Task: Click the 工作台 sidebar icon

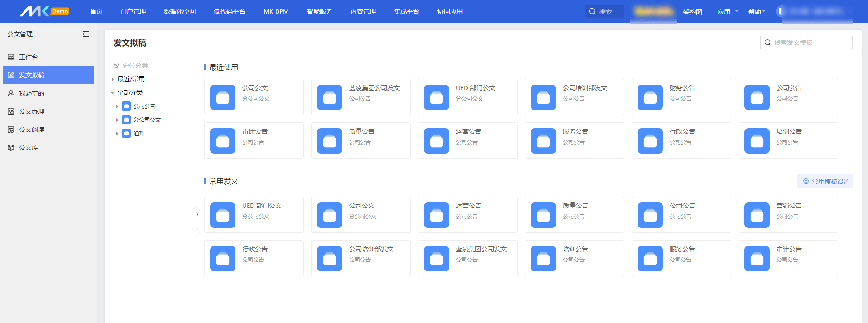Action: pos(11,57)
